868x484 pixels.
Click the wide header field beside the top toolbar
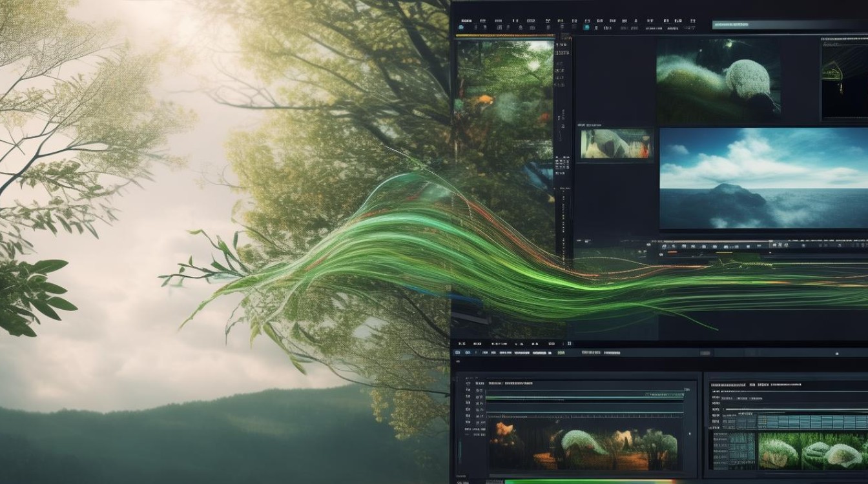790,25
